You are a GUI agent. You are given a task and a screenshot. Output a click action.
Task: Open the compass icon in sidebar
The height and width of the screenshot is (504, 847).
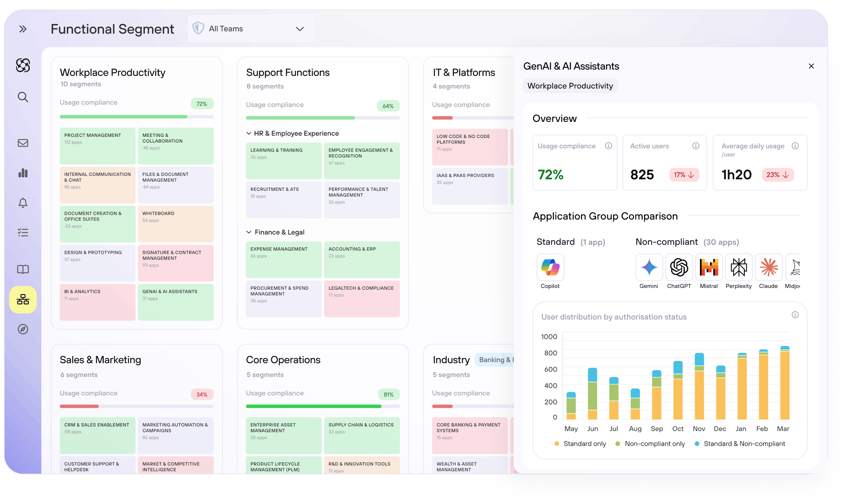click(23, 329)
